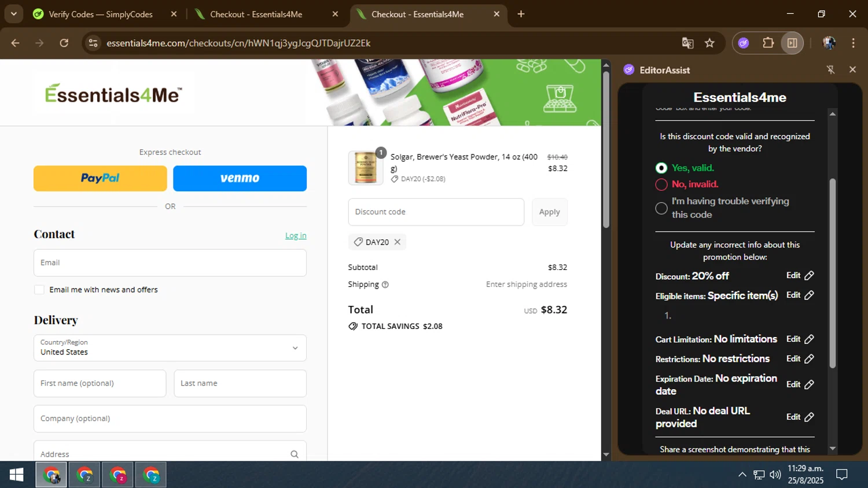The height and width of the screenshot is (488, 868).
Task: Open the Extensions puzzle icon
Action: (768, 43)
